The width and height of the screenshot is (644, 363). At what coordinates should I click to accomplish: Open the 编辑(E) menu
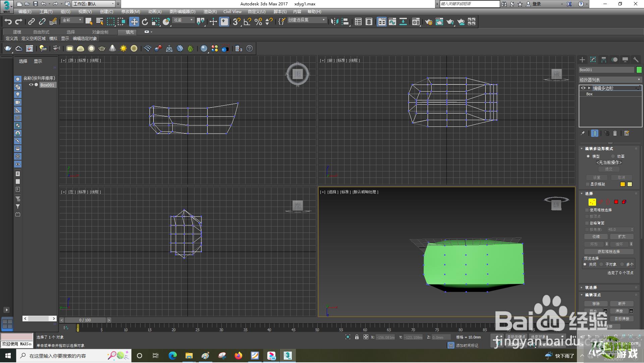[25, 11]
